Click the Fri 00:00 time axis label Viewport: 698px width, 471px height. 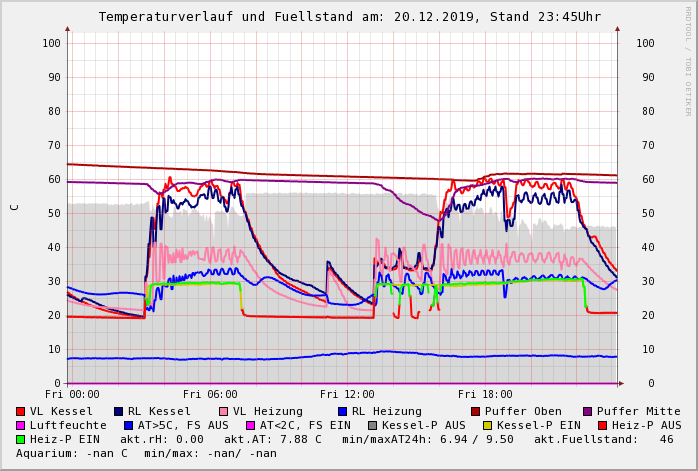point(72,395)
